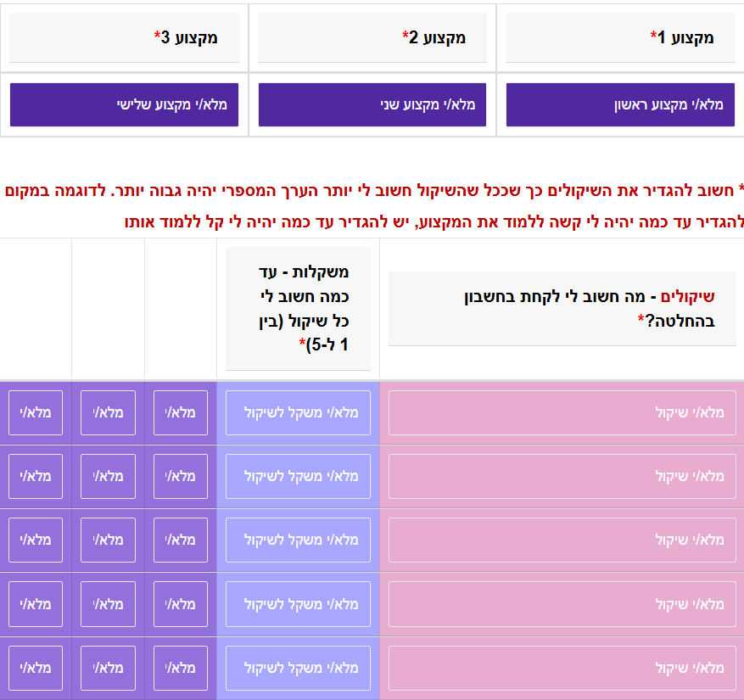The width and height of the screenshot is (744, 700).
Task: Click the middle 'מלא/י' cell in second row
Action: (x=108, y=476)
